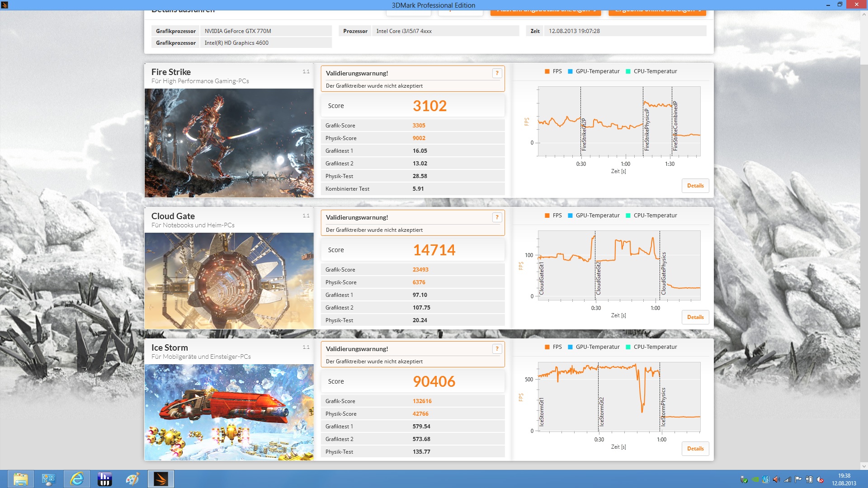Click the Intel Core i3/i5/i7 4xxx processor field

(445, 31)
